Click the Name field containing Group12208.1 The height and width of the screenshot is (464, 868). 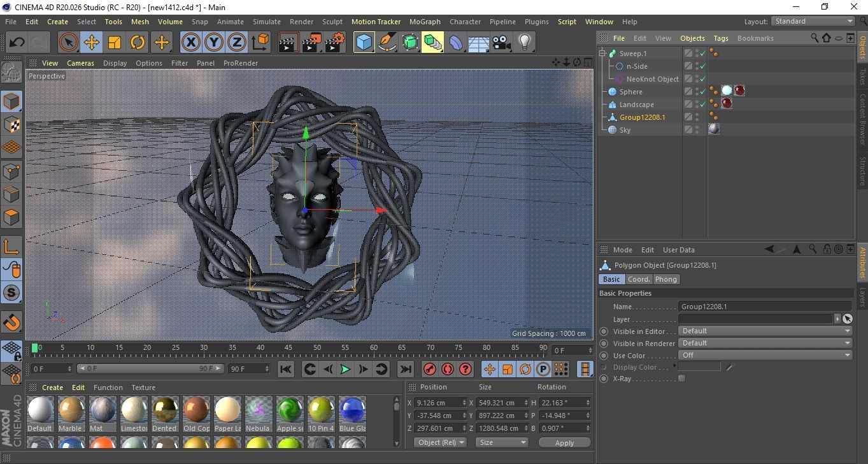click(x=764, y=307)
